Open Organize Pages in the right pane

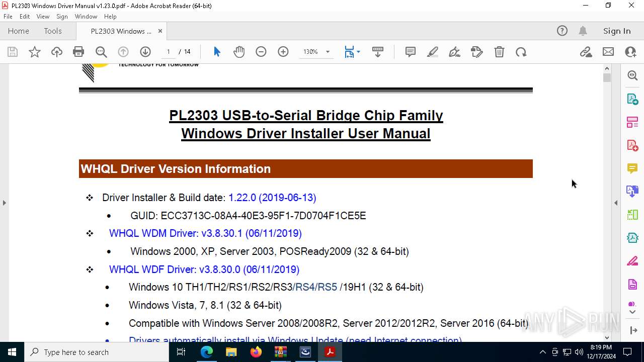pos(632,122)
